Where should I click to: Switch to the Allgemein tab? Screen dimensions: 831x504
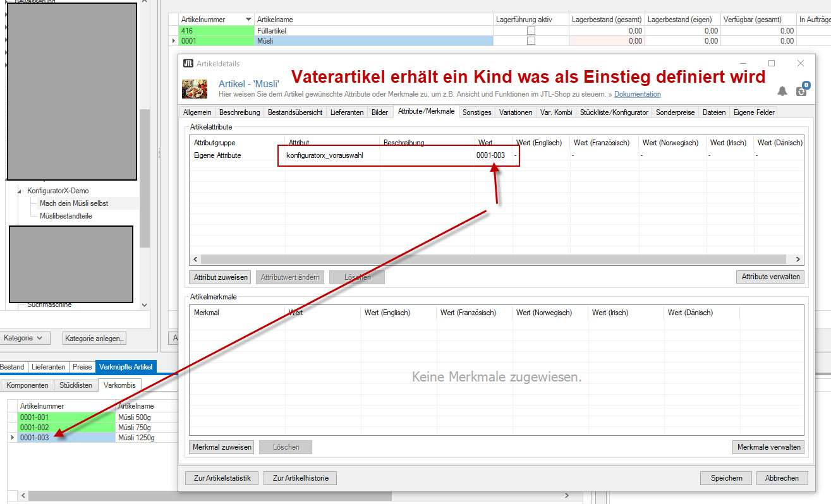click(197, 112)
